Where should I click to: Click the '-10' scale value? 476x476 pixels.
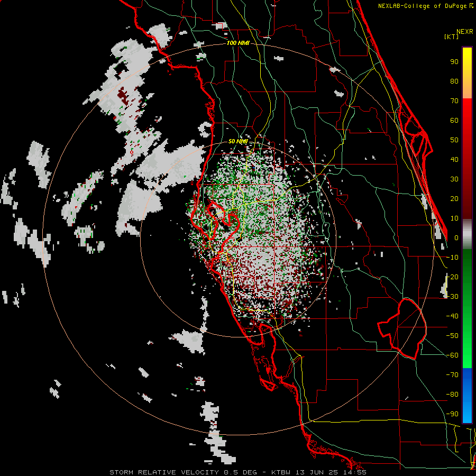click(452, 258)
